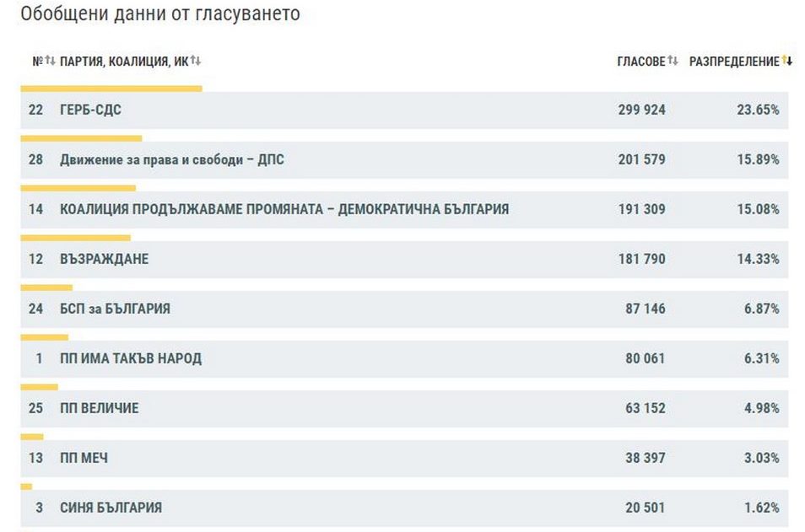The width and height of the screenshot is (805, 532).
Task: Click the ПРОДЪЛЖАВАМЕ ПРОМЯНАТА – ДЕМОКРАТИЧНА БЪЛГАРИЯ row
Action: pyautogui.click(x=404, y=210)
